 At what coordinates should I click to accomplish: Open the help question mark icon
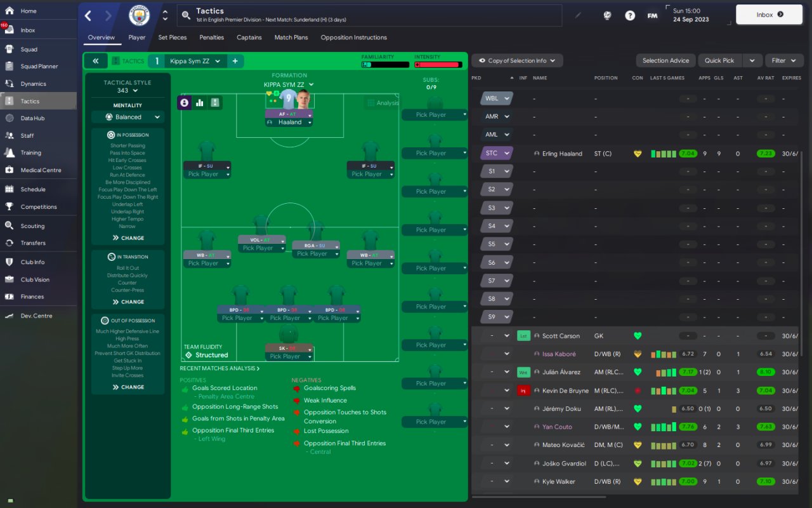click(630, 15)
